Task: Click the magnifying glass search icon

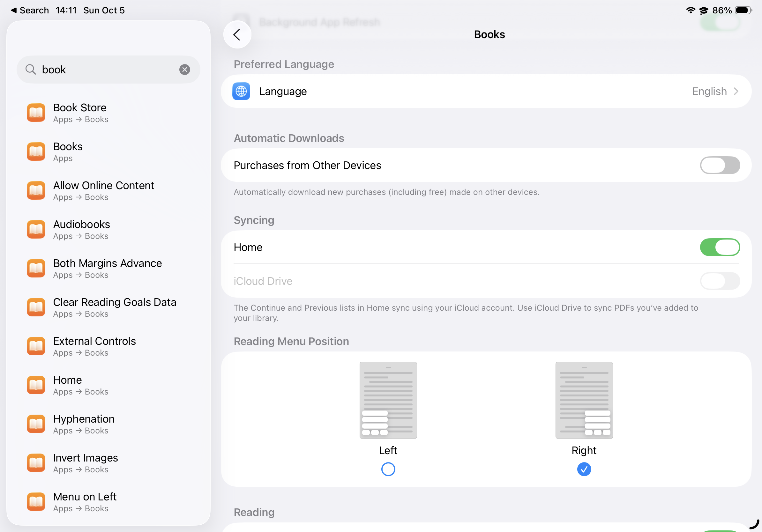Action: pos(31,70)
